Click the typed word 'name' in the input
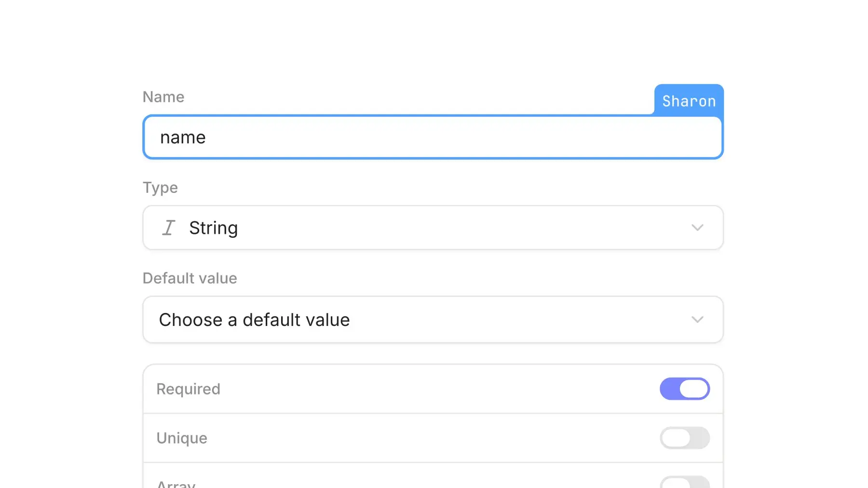This screenshot has height=488, width=868. point(183,137)
